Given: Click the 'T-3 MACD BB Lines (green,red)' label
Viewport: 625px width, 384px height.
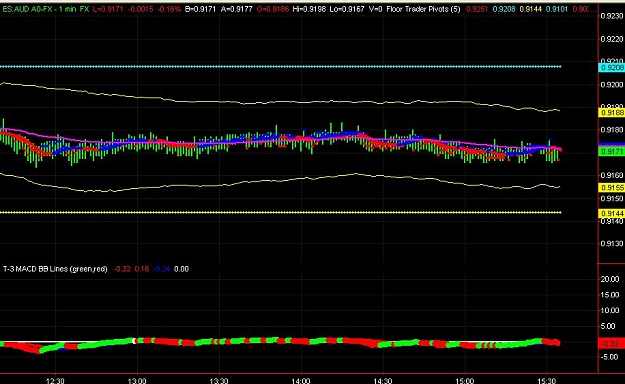Looking at the screenshot, I should [x=55, y=269].
